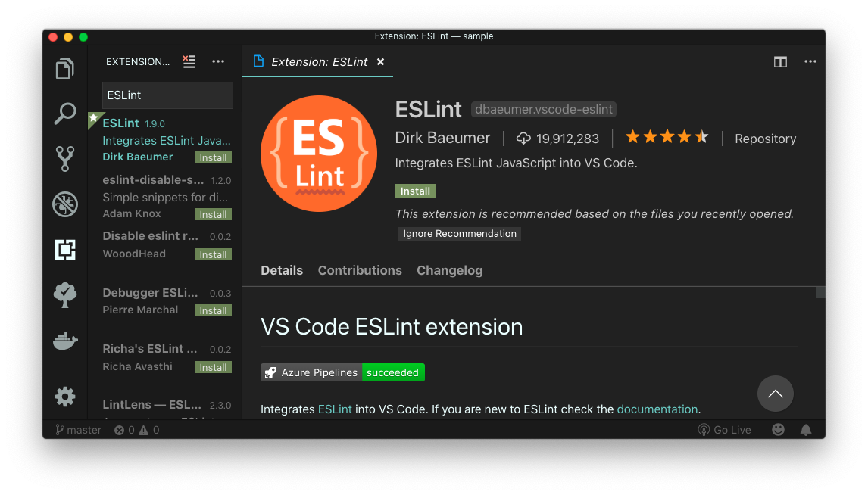Open the Debug view with bug icon
The image size is (868, 495).
click(65, 204)
